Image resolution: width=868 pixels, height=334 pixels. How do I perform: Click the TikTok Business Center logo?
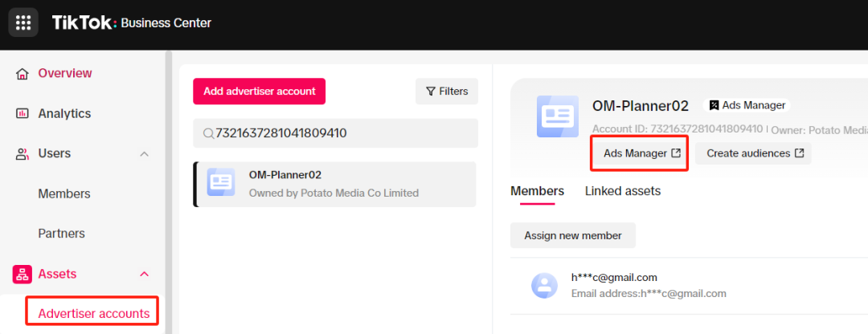(132, 22)
